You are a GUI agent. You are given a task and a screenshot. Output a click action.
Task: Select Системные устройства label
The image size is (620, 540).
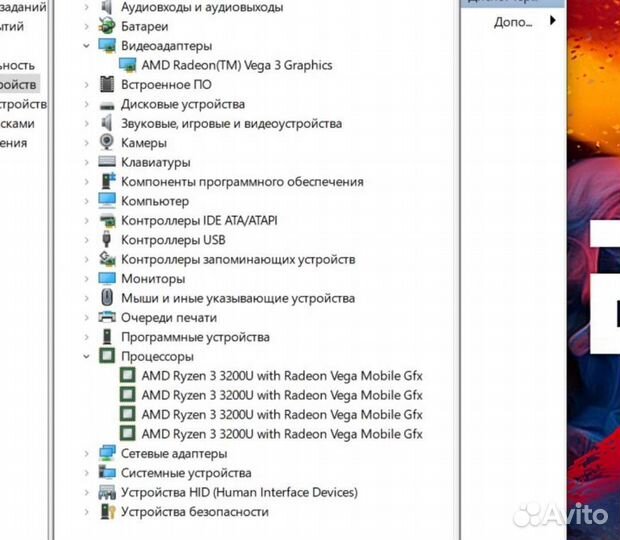click(x=186, y=473)
